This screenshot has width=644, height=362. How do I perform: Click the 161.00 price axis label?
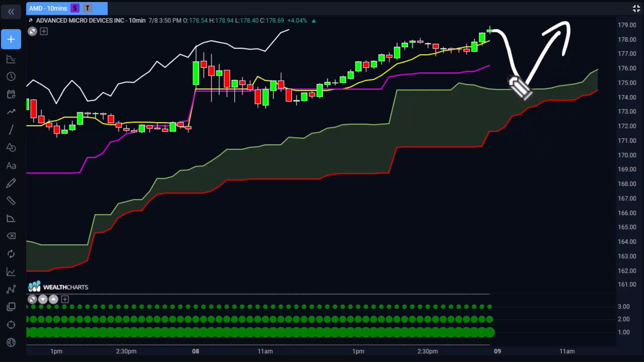point(627,285)
